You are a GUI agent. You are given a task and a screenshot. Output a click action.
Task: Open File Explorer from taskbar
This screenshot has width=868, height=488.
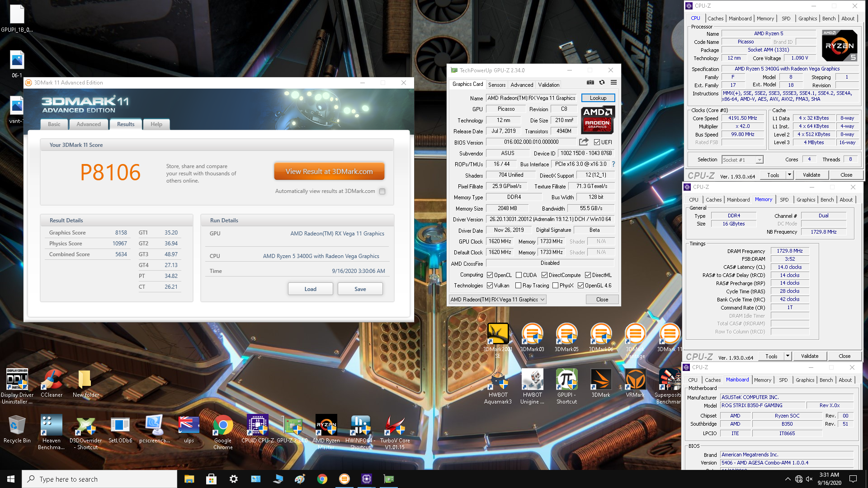(189, 479)
